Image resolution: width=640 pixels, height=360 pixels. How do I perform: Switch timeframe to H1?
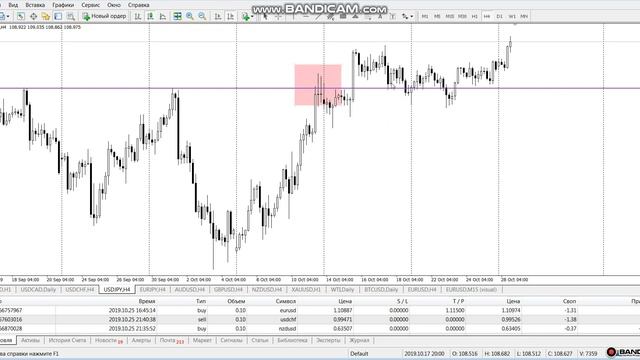click(x=474, y=16)
